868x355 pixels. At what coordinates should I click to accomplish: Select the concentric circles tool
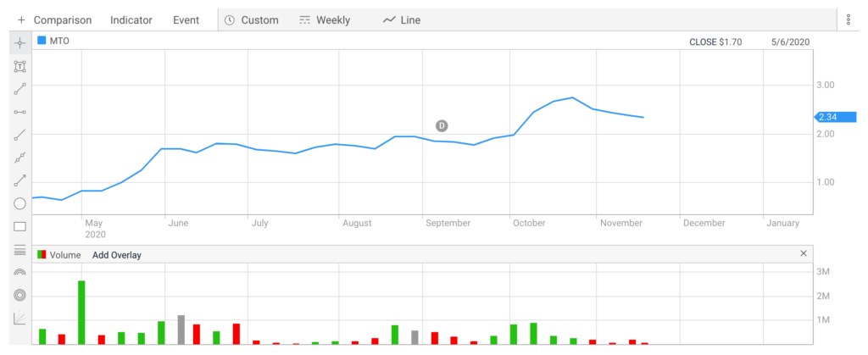[20, 296]
